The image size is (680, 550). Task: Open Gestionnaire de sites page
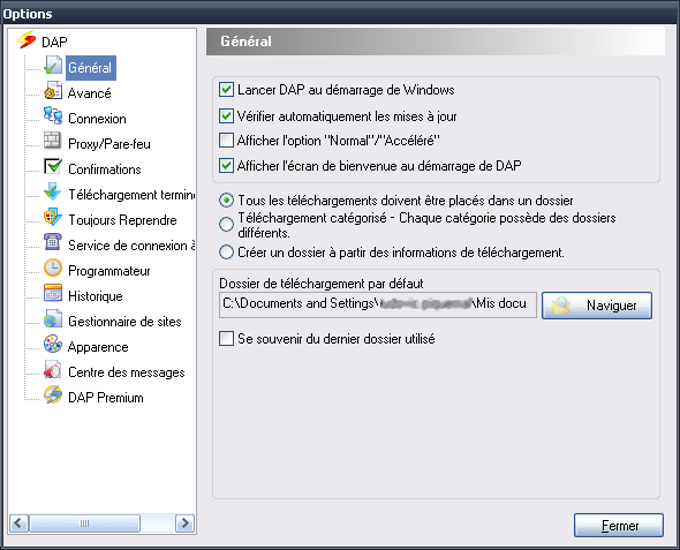pos(124,321)
